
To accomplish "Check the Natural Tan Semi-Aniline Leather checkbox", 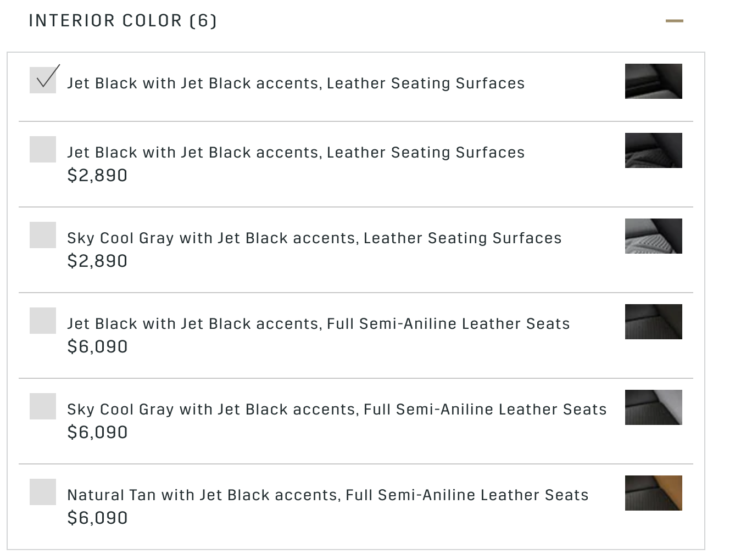I will pyautogui.click(x=43, y=492).
